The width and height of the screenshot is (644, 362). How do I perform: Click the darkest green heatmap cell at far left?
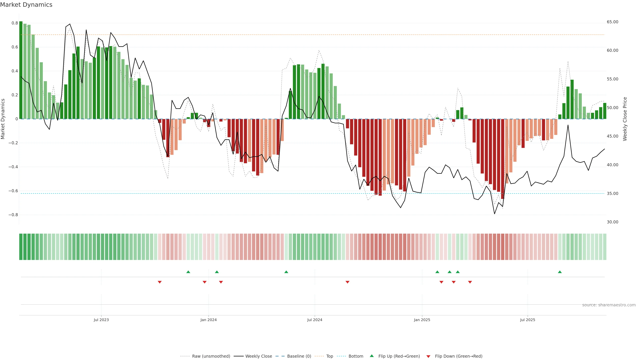21,247
